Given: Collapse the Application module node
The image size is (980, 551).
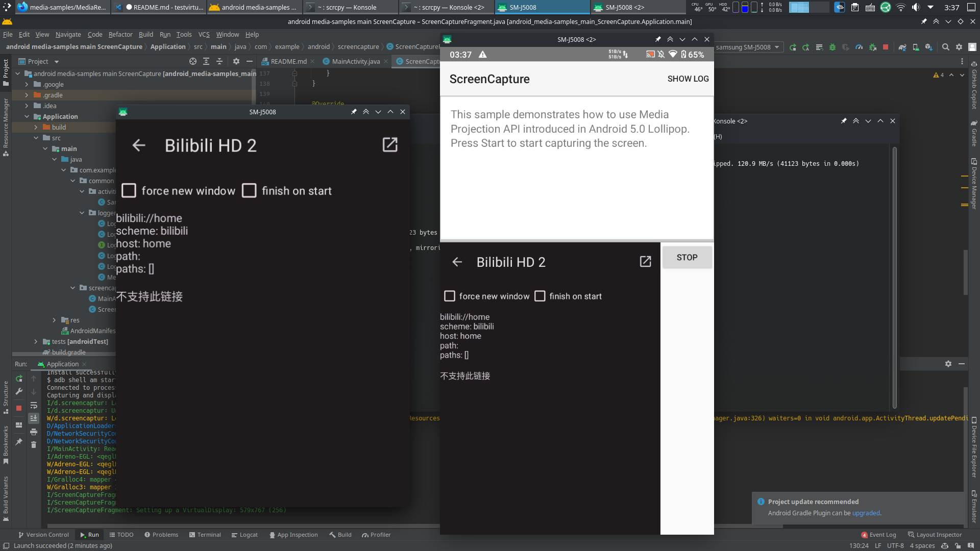Looking at the screenshot, I should pos(27,117).
